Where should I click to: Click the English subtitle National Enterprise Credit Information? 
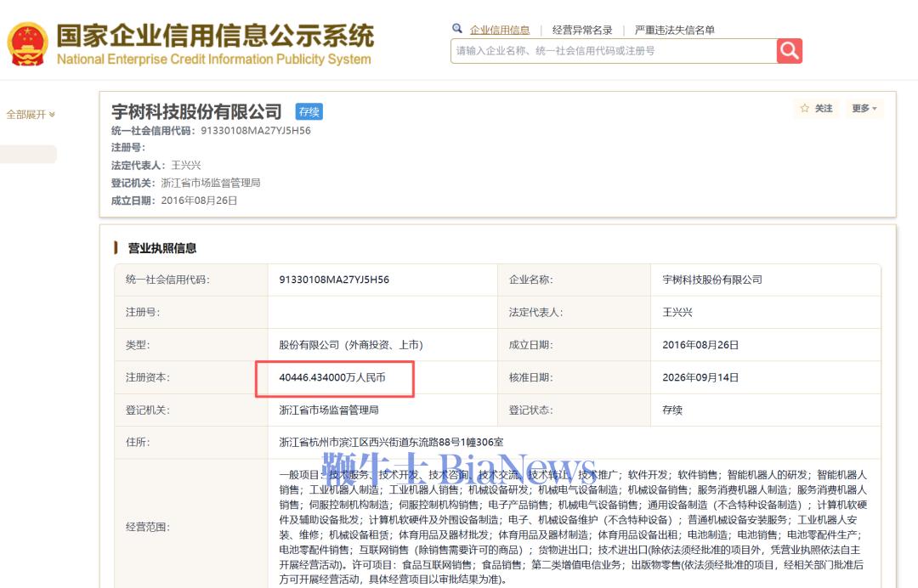point(213,59)
